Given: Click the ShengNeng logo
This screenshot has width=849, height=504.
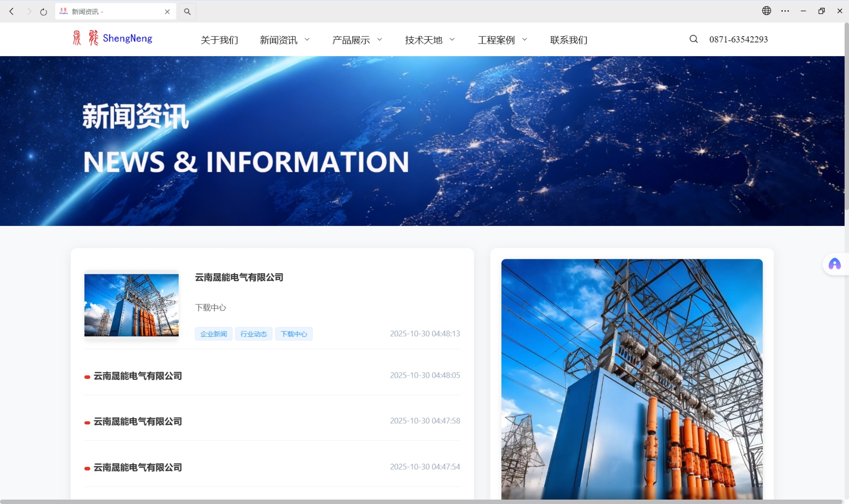Looking at the screenshot, I should 112,38.
